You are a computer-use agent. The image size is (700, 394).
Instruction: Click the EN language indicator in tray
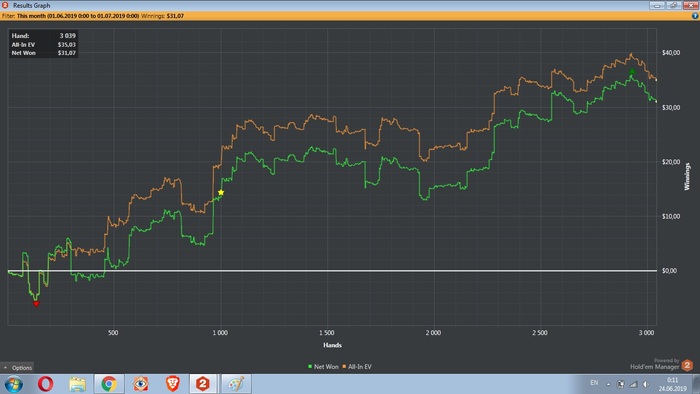pos(594,383)
